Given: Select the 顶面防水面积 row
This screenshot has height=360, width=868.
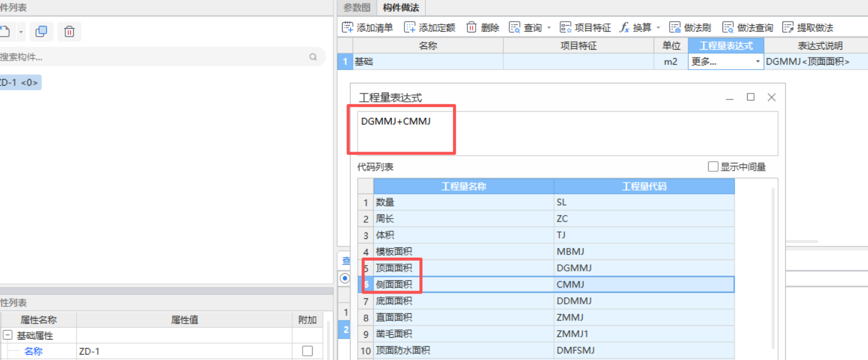Looking at the screenshot, I should [546, 350].
